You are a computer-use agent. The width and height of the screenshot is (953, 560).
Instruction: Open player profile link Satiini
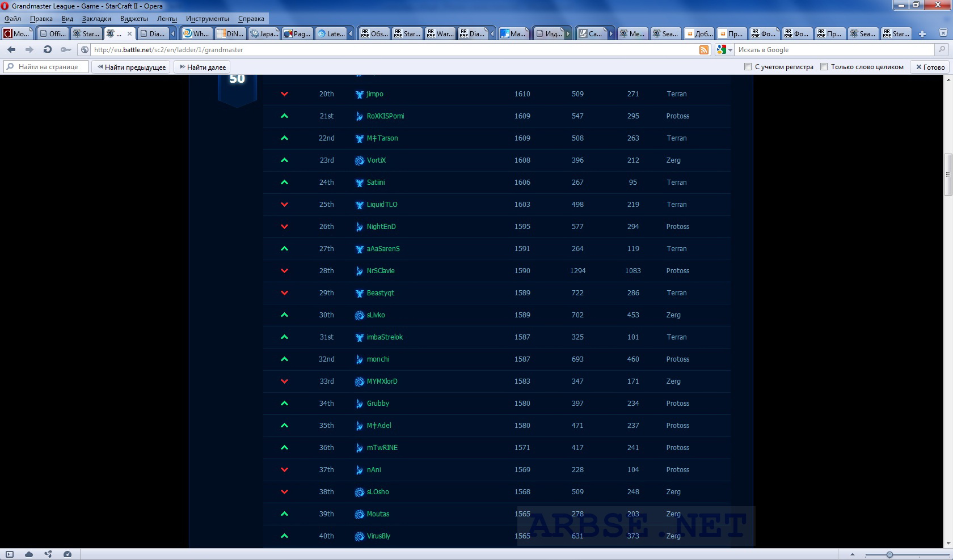pos(376,183)
